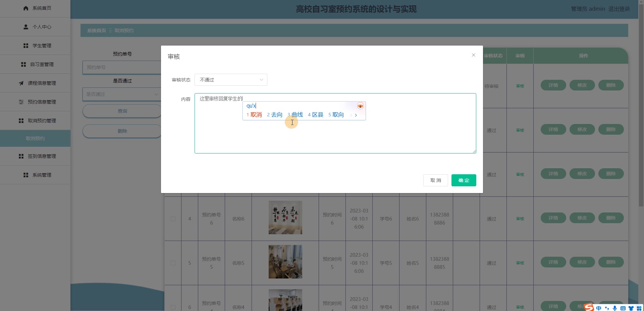Click the 删除 button under 查询
The image size is (644, 311).
(x=122, y=131)
